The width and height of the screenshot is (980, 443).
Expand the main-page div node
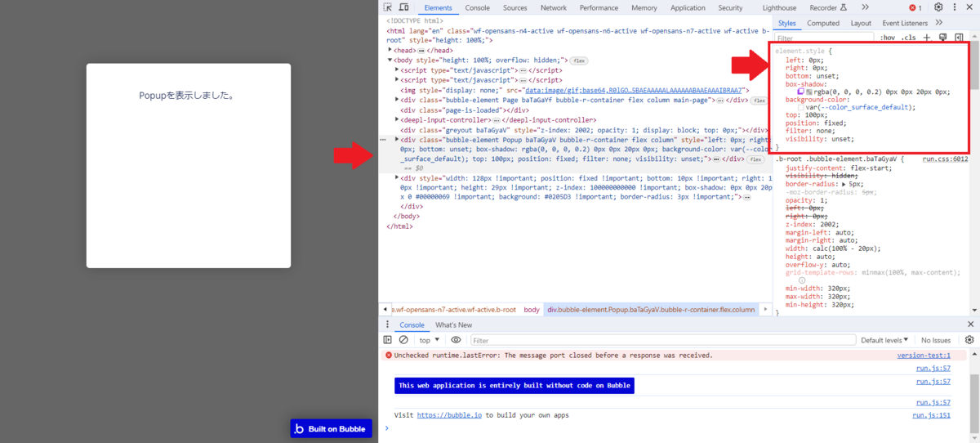pyautogui.click(x=397, y=100)
